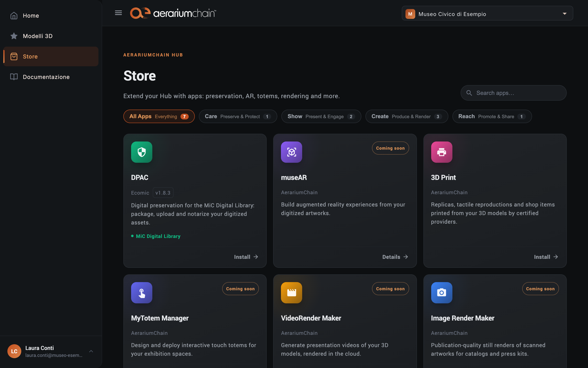588x368 pixels.
Task: Select the Reach Promote & Share filter
Action: click(492, 117)
